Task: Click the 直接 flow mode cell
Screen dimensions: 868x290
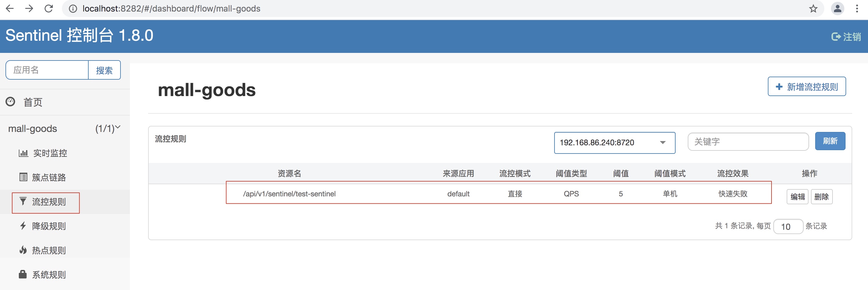Action: click(x=515, y=194)
